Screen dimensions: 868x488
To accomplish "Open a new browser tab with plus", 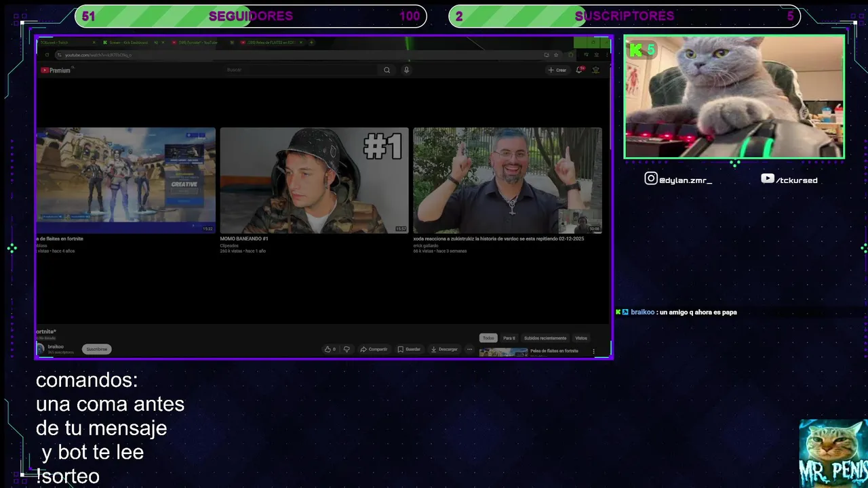I will (x=311, y=42).
